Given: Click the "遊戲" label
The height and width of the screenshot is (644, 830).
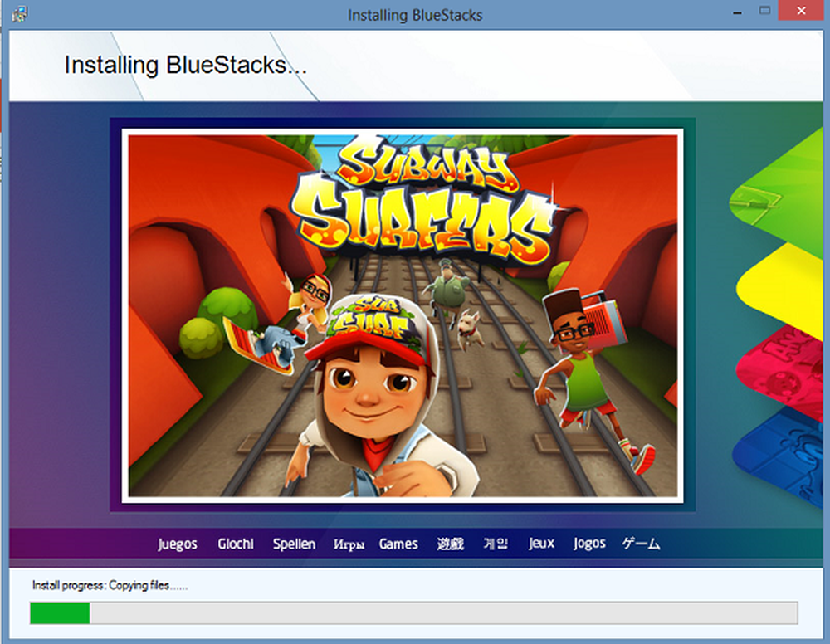Looking at the screenshot, I should (x=451, y=544).
